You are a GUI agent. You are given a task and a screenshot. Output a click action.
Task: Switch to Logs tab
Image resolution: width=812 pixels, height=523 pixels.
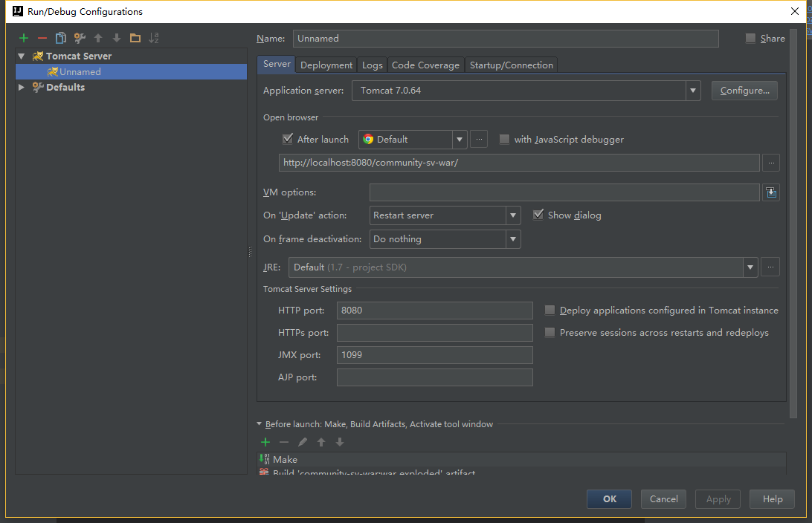pos(373,65)
